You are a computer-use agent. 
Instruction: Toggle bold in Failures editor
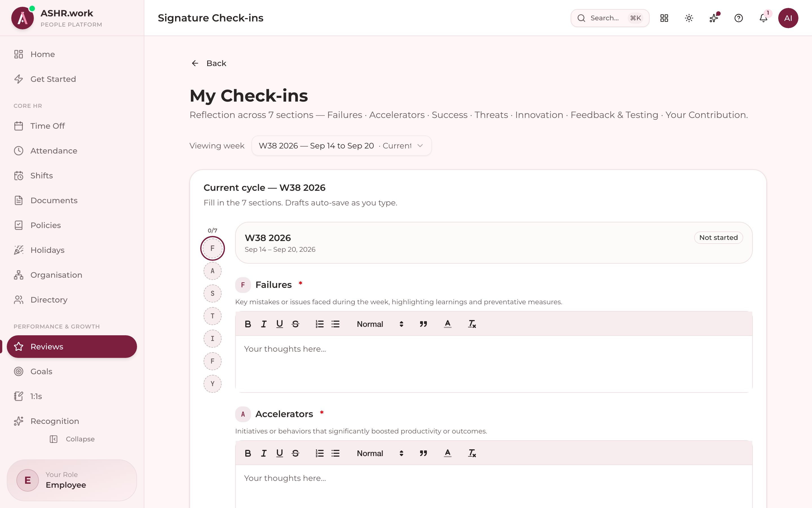tap(248, 324)
